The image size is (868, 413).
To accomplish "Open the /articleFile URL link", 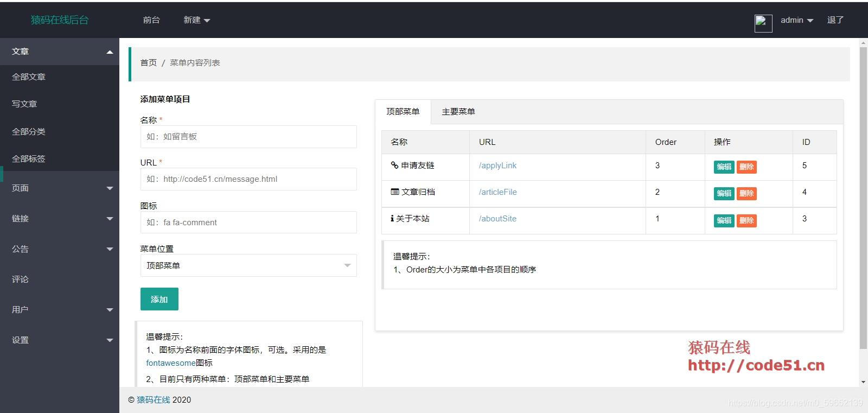I will [x=497, y=192].
